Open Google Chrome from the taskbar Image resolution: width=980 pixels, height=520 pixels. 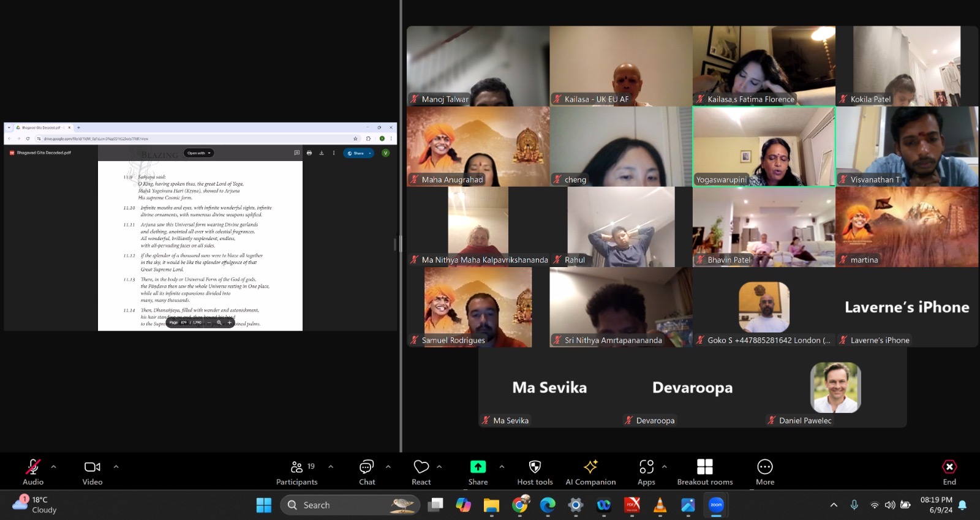(520, 505)
